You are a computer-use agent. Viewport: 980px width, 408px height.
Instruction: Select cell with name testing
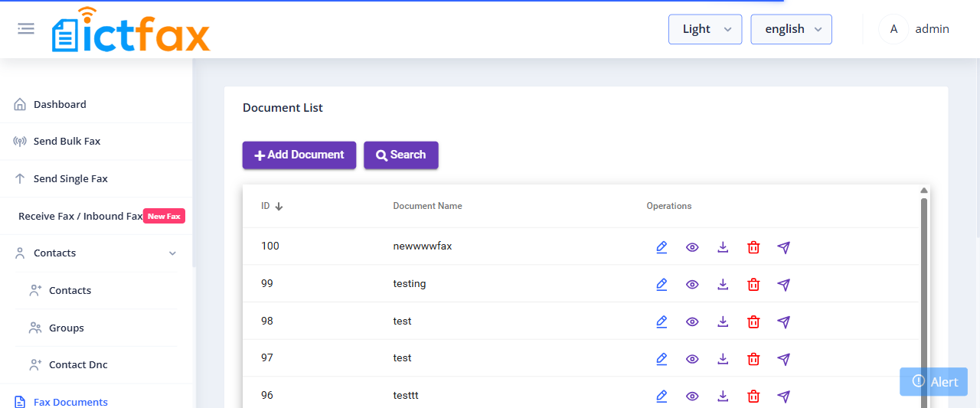click(x=410, y=284)
